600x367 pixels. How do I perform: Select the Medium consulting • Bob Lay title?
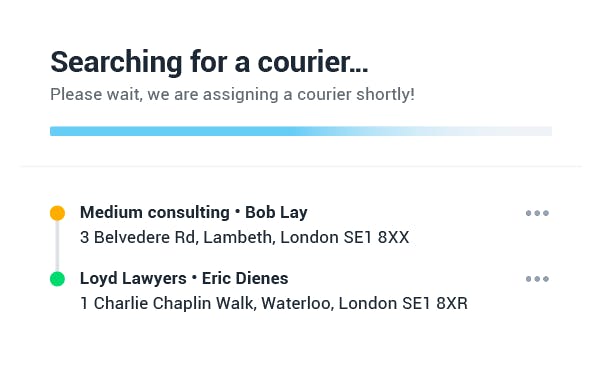tap(194, 212)
